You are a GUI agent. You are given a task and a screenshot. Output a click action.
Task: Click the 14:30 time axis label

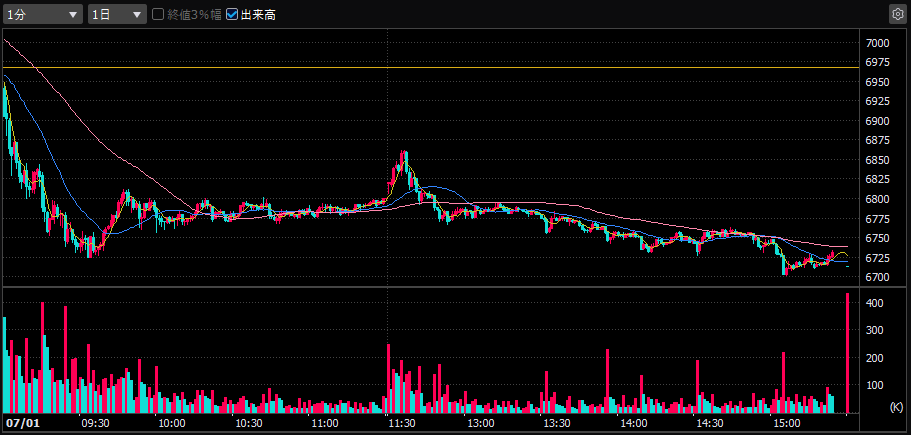click(x=711, y=423)
